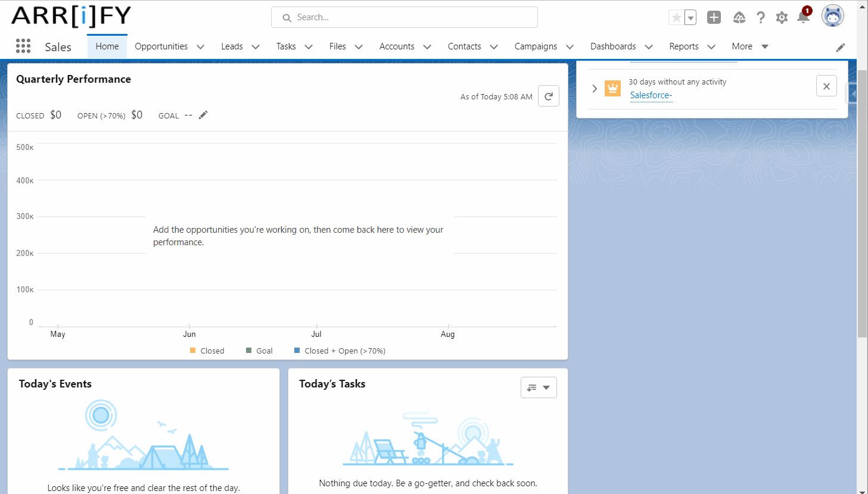The width and height of the screenshot is (868, 494).
Task: Open the Help question mark icon
Action: tap(761, 18)
